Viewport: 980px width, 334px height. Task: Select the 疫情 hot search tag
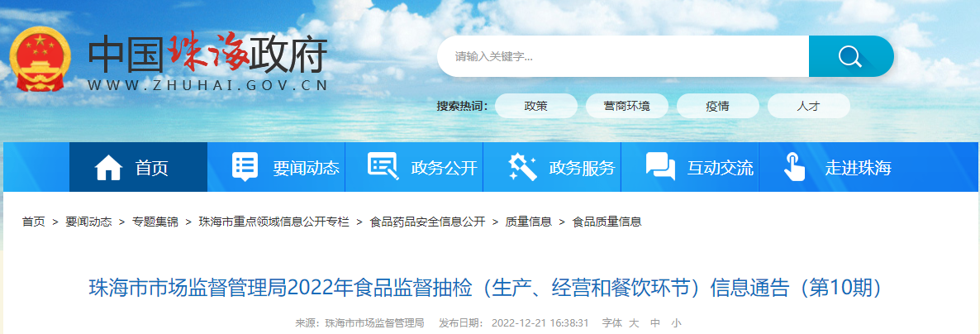point(717,106)
